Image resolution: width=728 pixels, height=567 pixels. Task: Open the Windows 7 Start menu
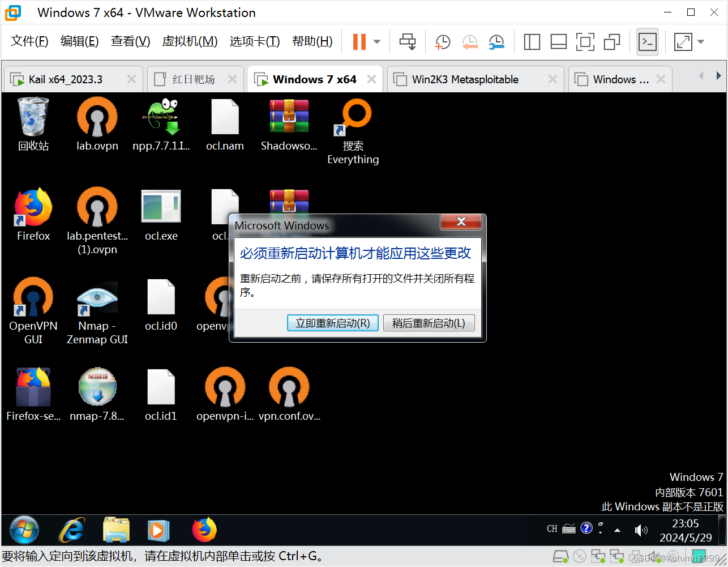point(24,530)
